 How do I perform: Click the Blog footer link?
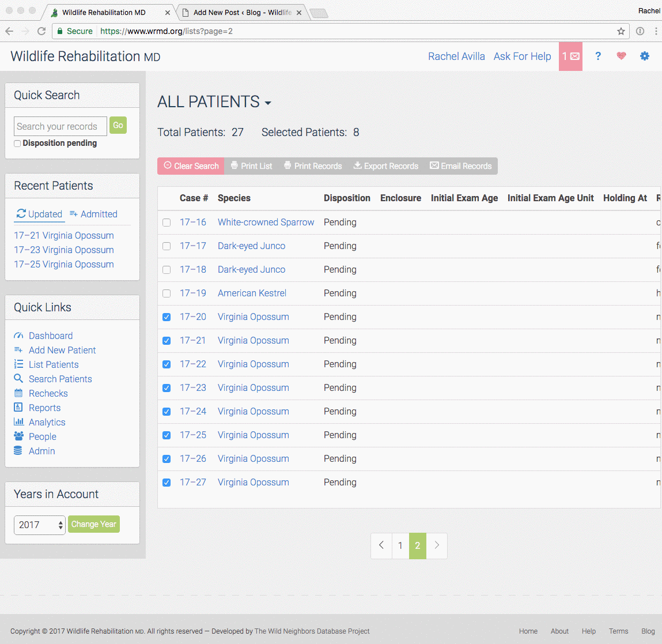[648, 631]
